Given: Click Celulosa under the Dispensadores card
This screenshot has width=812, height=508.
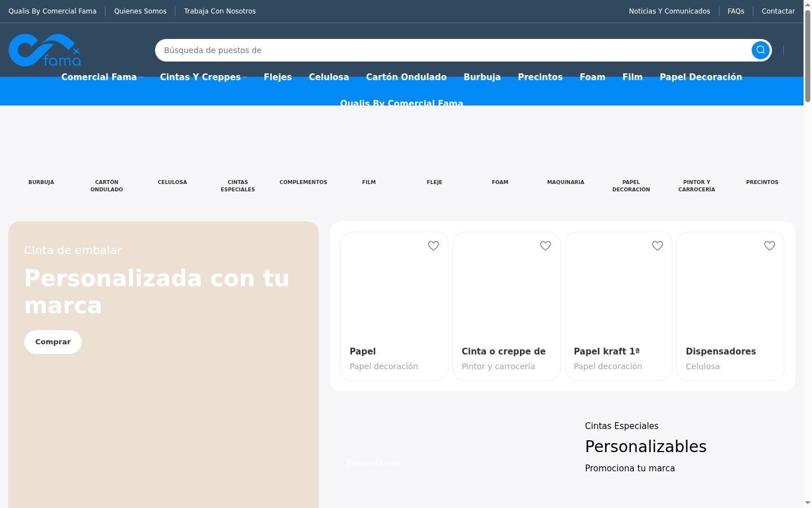Looking at the screenshot, I should tap(703, 366).
